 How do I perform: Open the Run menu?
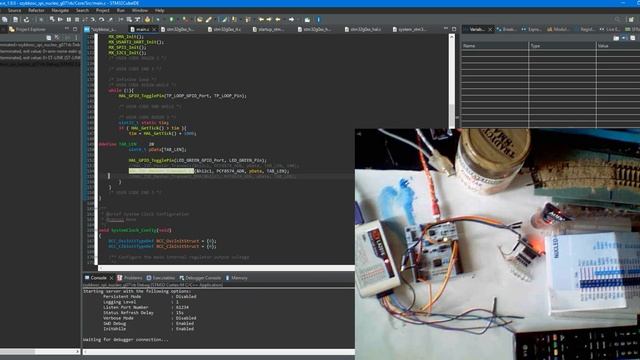(x=121, y=10)
